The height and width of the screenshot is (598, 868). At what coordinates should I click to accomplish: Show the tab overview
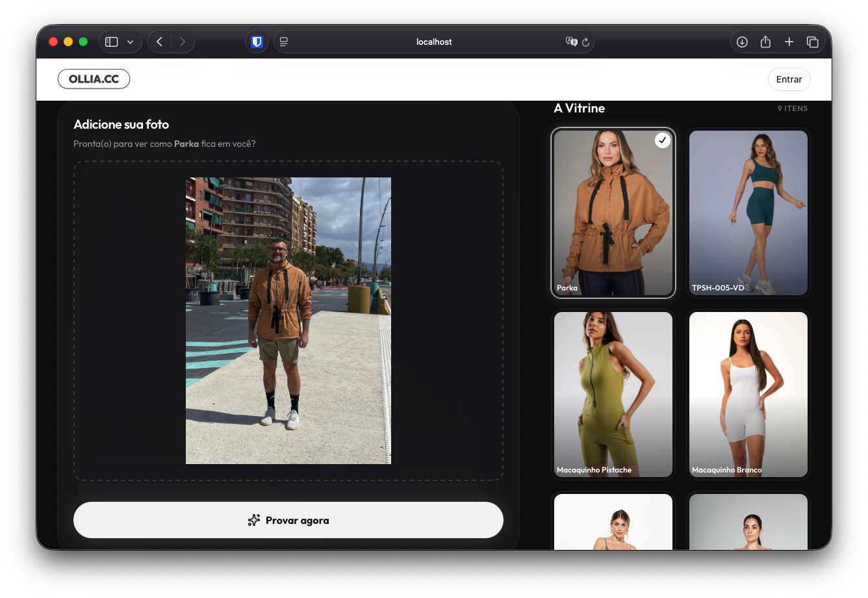pos(812,42)
